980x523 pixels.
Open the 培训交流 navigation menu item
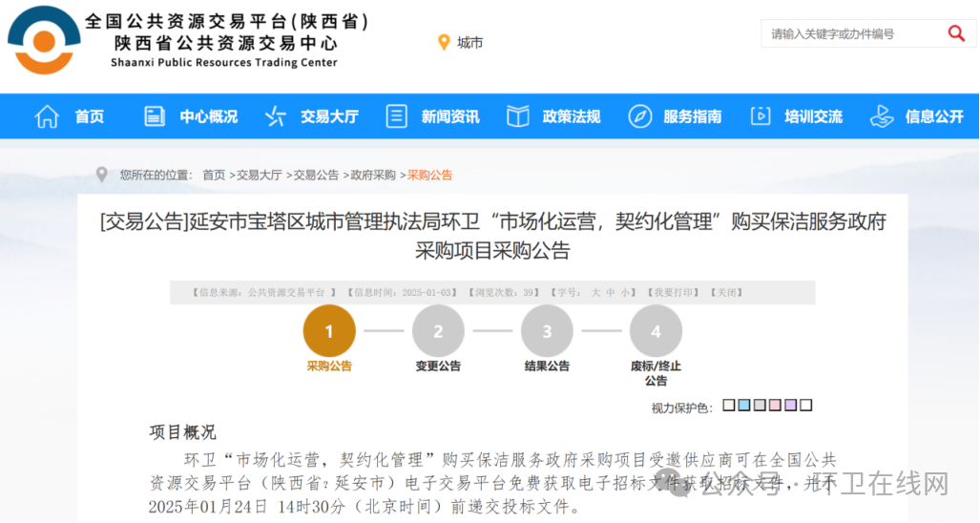tap(813, 116)
